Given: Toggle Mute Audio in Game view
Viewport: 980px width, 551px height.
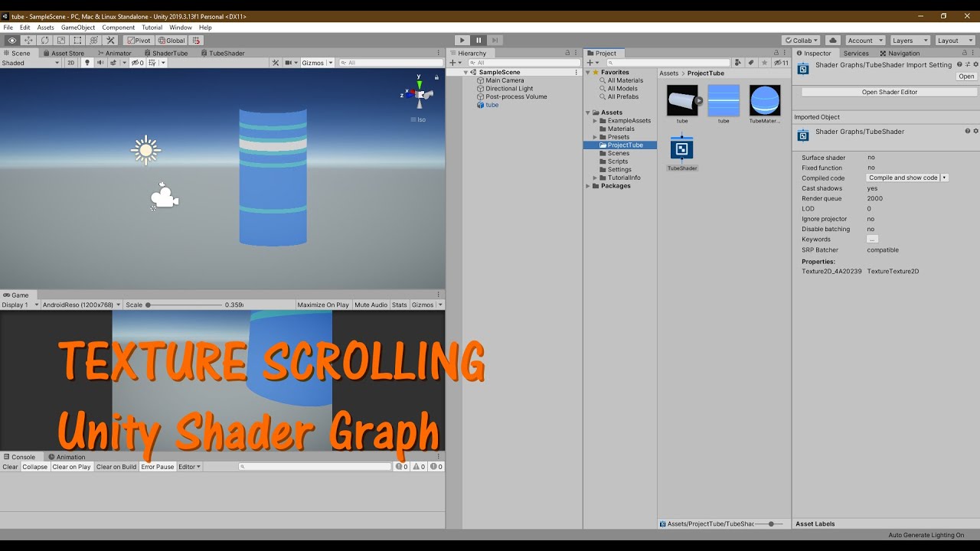Looking at the screenshot, I should (x=371, y=305).
